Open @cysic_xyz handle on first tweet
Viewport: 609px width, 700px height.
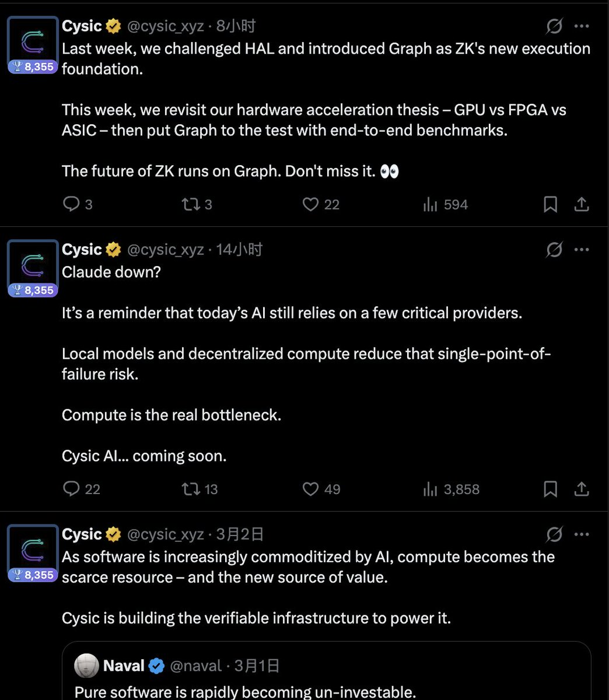coord(165,26)
